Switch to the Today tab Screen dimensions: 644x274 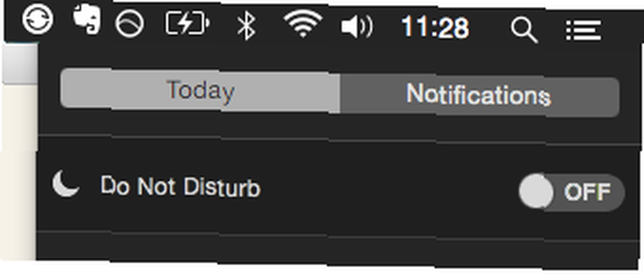[200, 91]
